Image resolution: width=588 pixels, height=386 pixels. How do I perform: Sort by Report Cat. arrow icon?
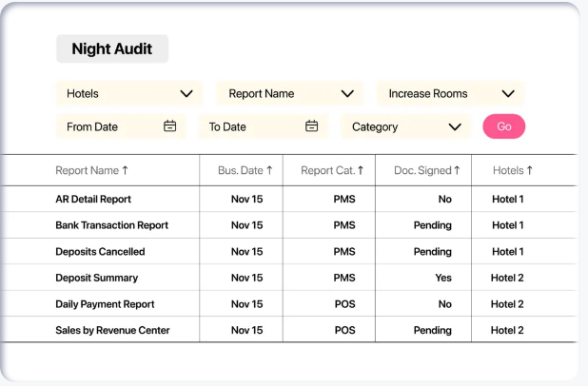tap(362, 171)
